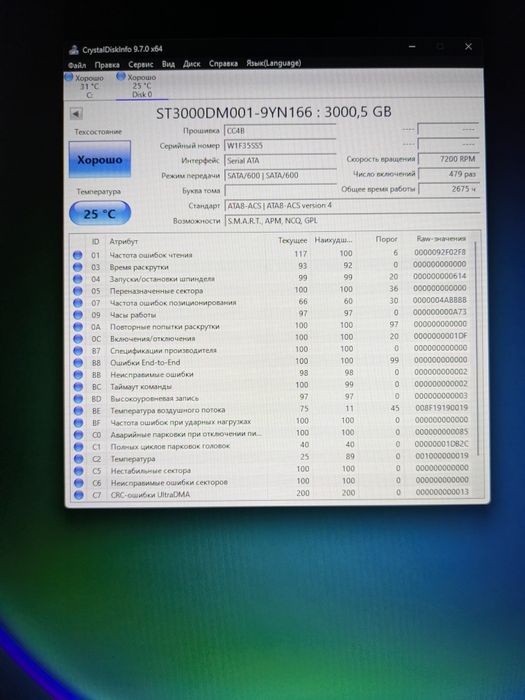The height and width of the screenshot is (700, 525).
Task: Click status icon of attribute 07 seek errors
Action: (78, 303)
